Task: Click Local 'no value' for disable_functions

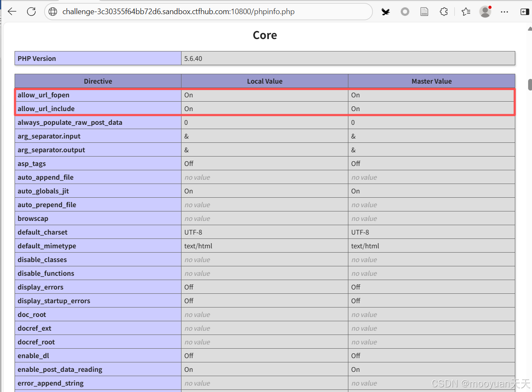Action: (197, 273)
